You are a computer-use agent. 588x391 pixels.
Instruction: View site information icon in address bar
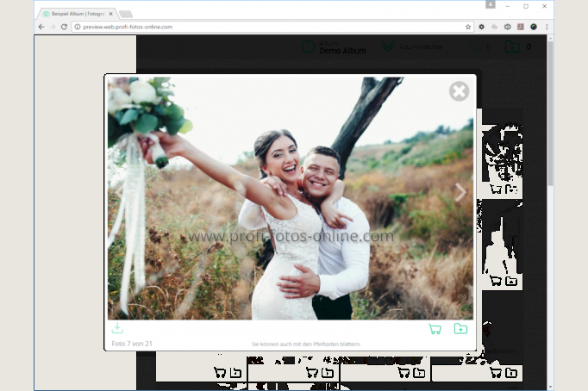(x=78, y=27)
